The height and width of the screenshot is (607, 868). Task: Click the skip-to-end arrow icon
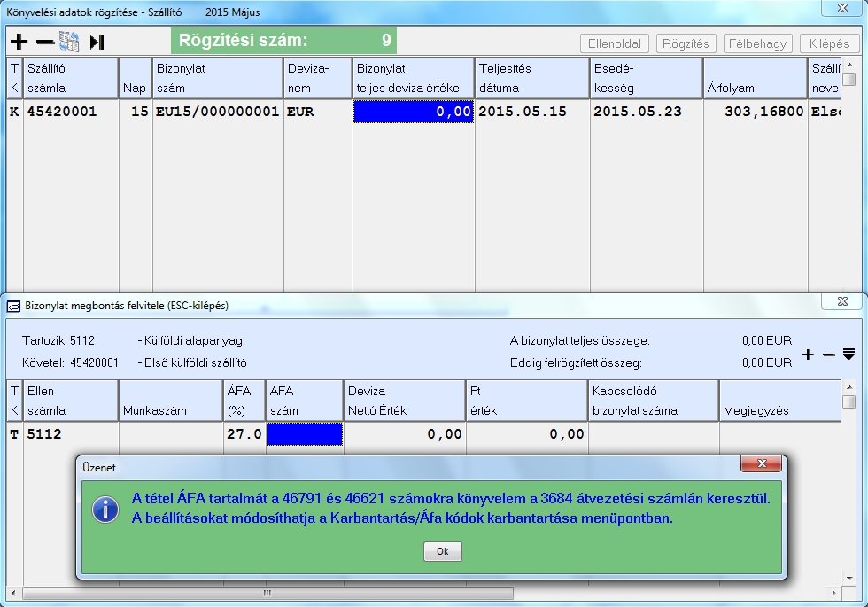[x=97, y=42]
